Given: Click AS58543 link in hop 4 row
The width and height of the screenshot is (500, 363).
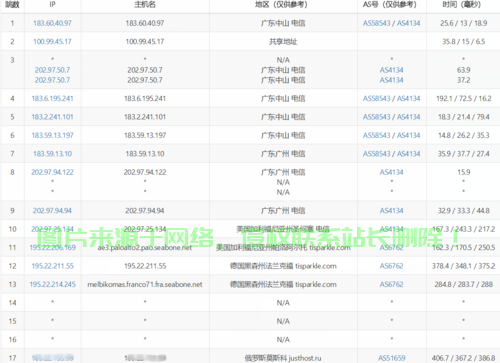Looking at the screenshot, I should click(x=376, y=98).
